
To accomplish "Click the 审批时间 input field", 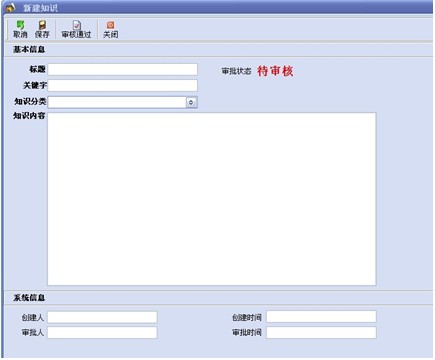I will coord(321,333).
